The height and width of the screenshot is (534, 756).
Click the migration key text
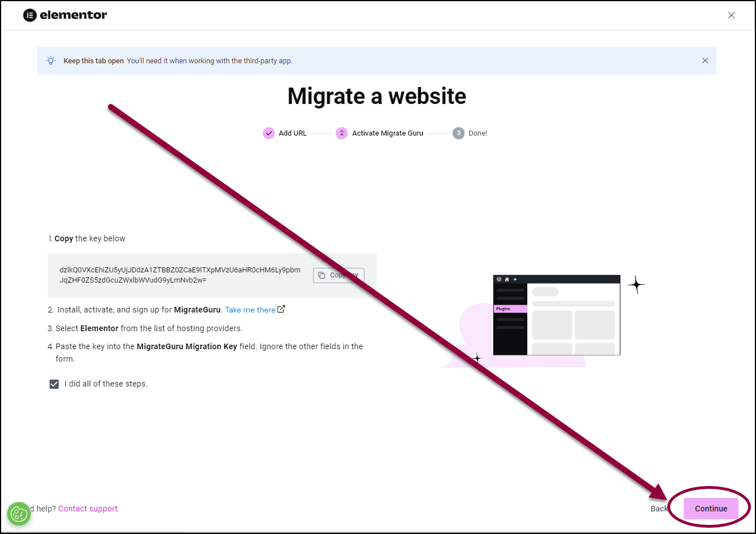point(180,275)
